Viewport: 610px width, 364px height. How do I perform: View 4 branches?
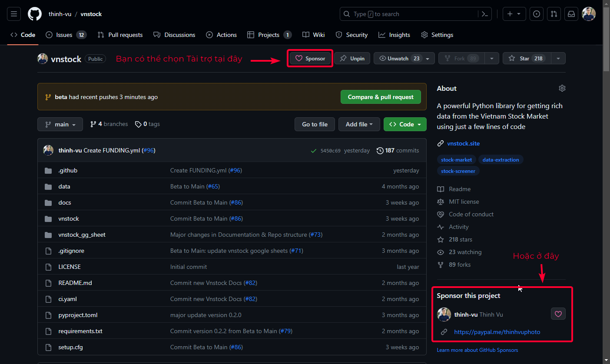click(109, 124)
